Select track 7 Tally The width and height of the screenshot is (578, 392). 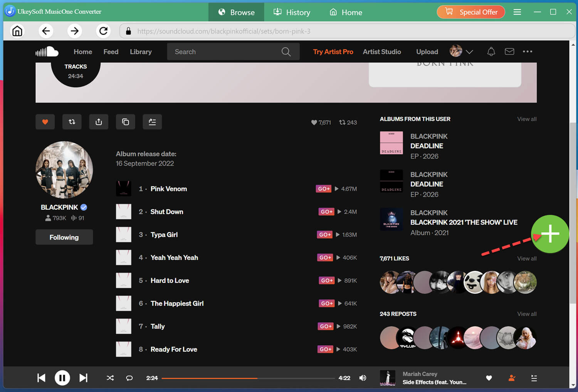pyautogui.click(x=158, y=326)
